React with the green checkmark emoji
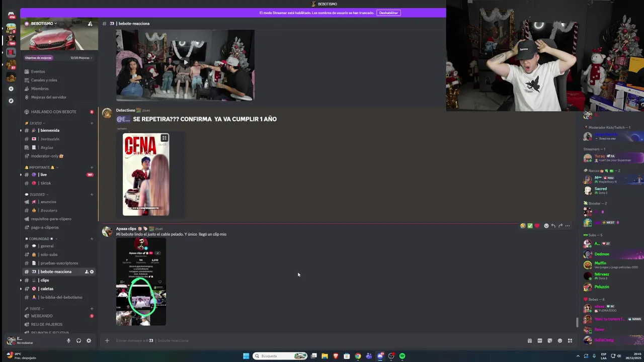The image size is (644, 362). click(x=530, y=226)
